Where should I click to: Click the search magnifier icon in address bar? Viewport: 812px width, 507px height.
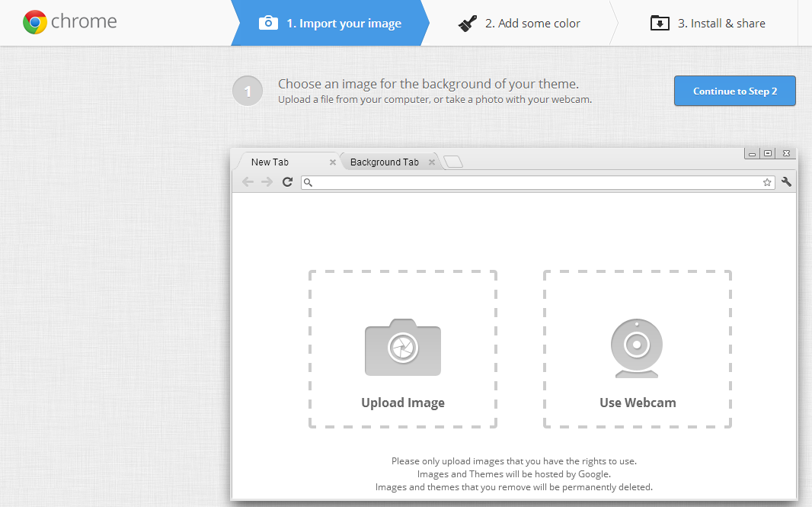(308, 182)
